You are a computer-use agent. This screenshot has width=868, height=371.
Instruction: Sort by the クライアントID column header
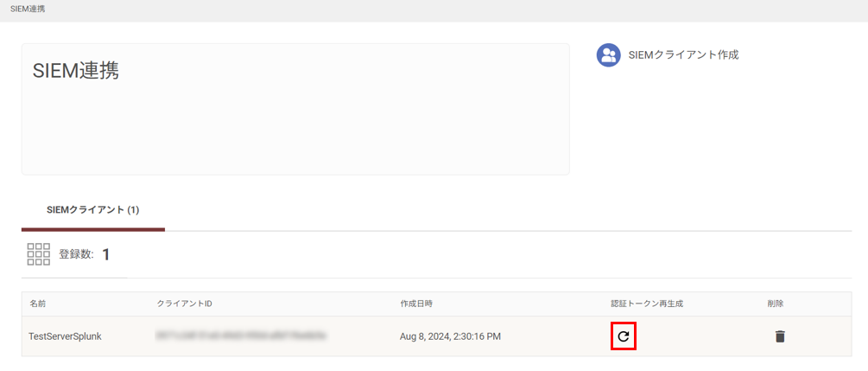click(185, 304)
